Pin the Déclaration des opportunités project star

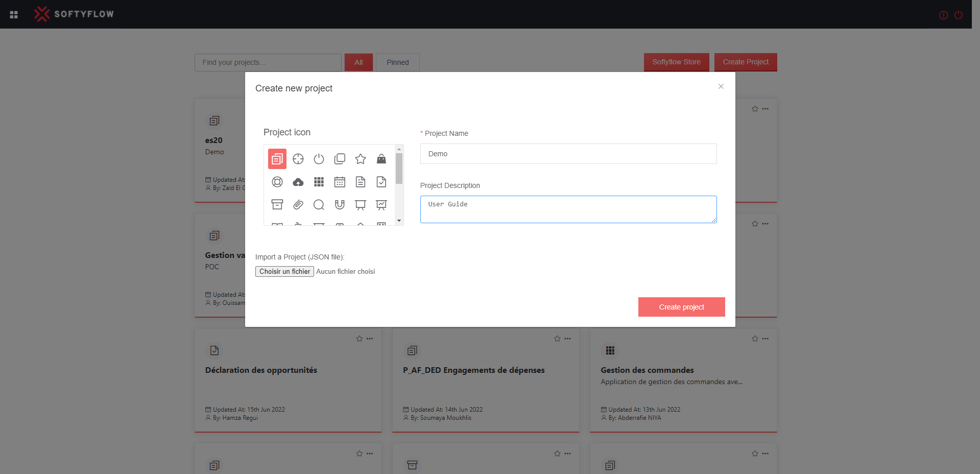(360, 339)
